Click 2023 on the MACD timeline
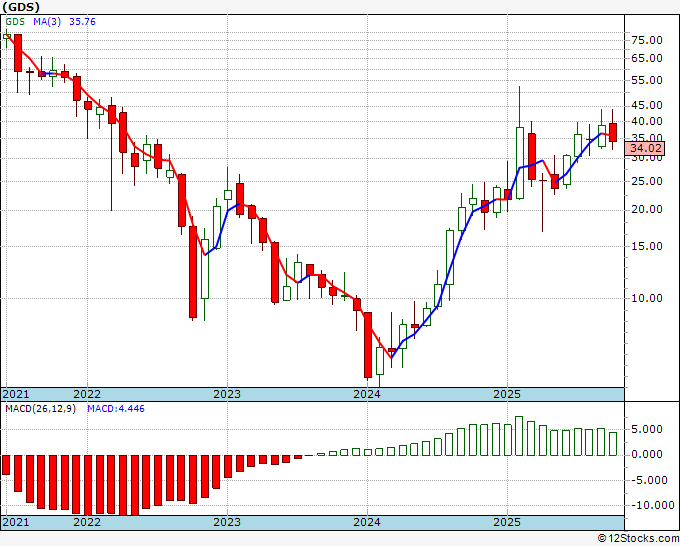 [227, 522]
